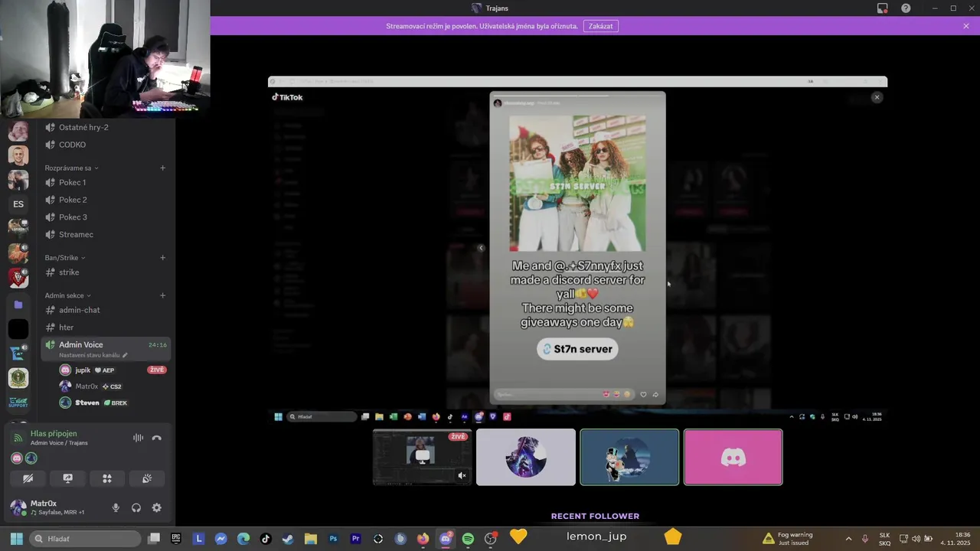Mute the microphone for MatrOx
Image resolution: width=980 pixels, height=551 pixels.
[116, 507]
